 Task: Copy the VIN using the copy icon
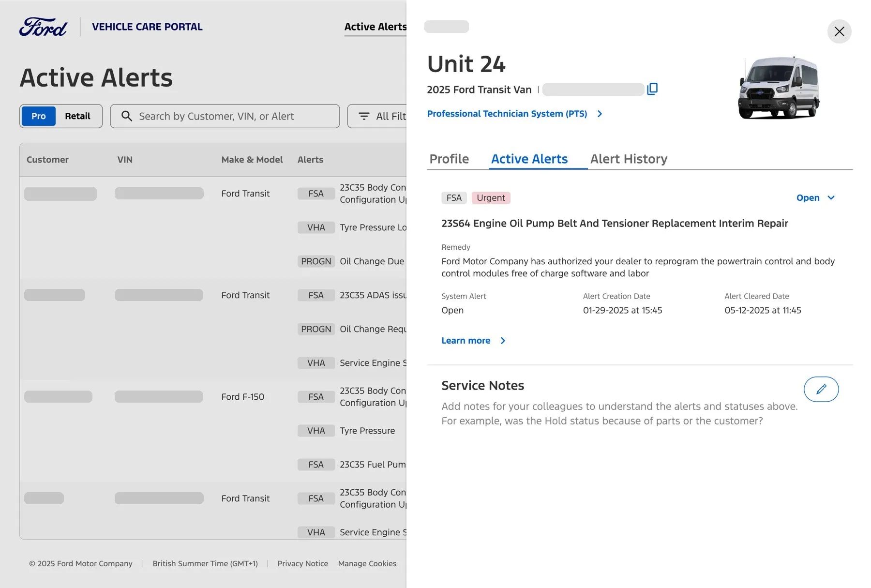pos(652,89)
